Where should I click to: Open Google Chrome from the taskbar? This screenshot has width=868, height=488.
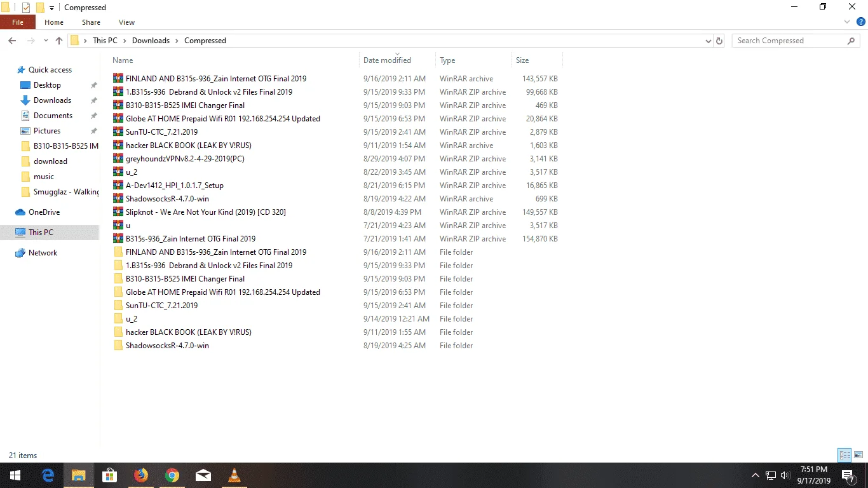point(172,475)
